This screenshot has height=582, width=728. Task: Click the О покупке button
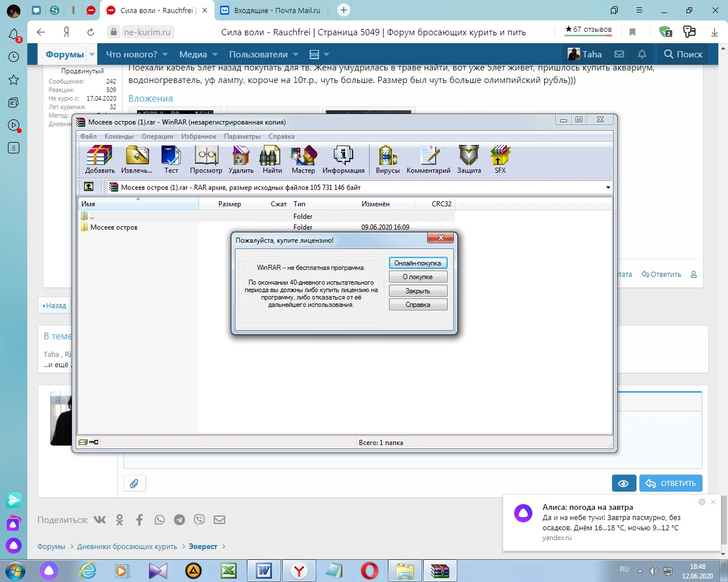click(x=418, y=277)
